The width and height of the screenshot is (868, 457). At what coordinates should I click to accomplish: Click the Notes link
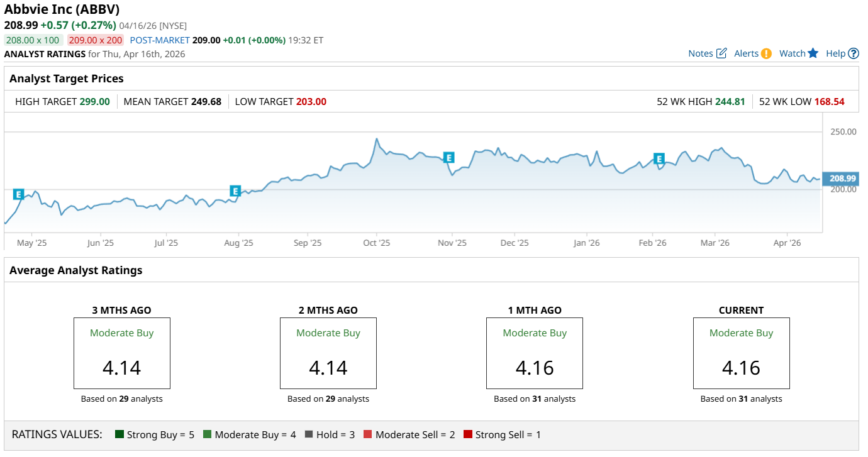pos(701,53)
